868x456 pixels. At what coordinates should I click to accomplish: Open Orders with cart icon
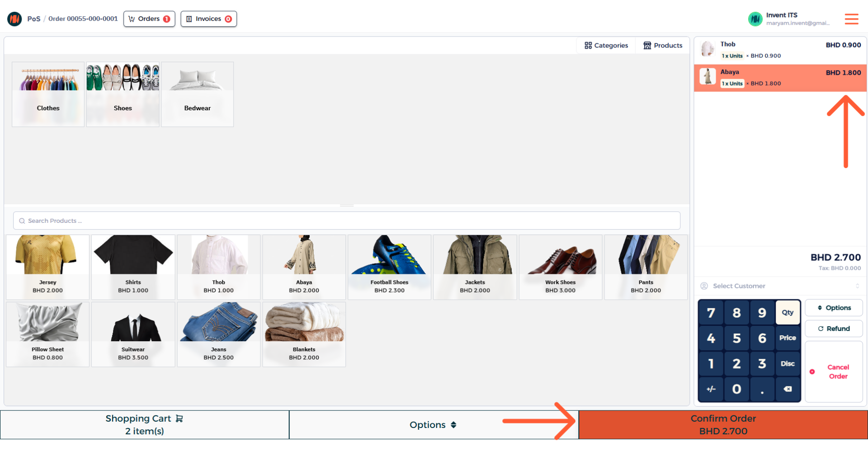(149, 19)
